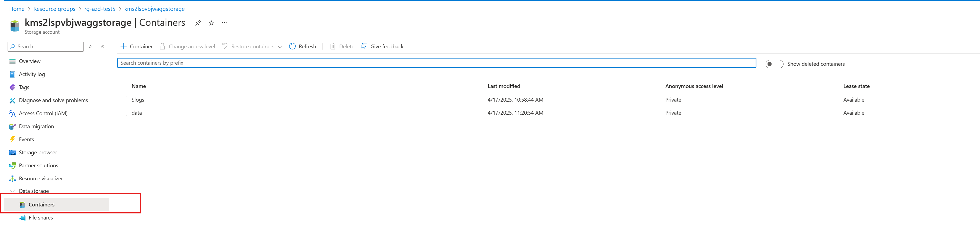This screenshot has width=980, height=226.
Task: Open the more options ellipsis beside the title
Action: coord(224,23)
